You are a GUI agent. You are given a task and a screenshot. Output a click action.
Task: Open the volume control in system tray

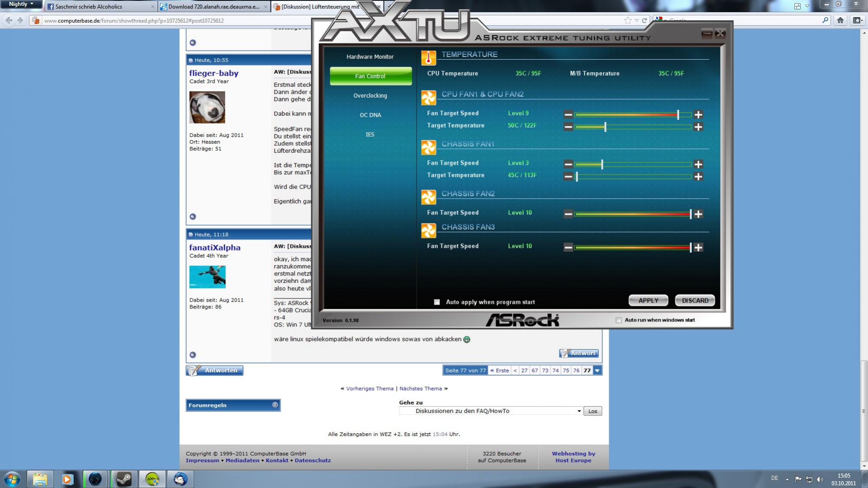pyautogui.click(x=820, y=479)
